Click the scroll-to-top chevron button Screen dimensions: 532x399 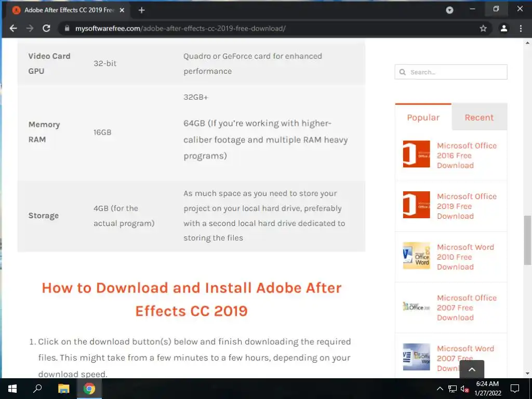click(472, 369)
